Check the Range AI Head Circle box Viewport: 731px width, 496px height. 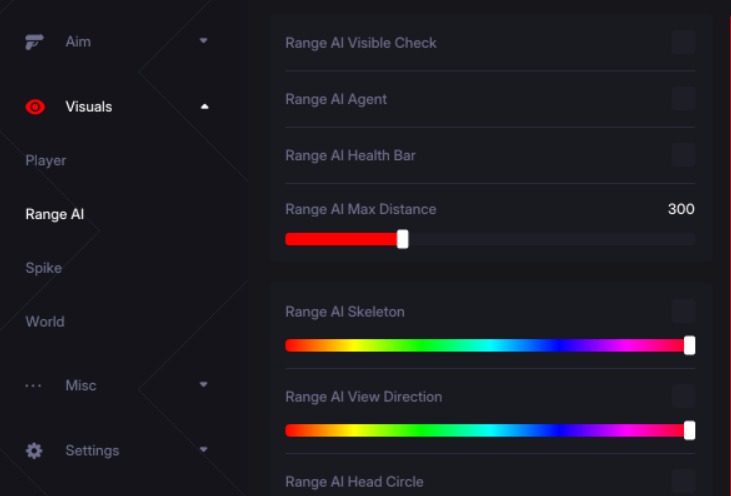[683, 481]
